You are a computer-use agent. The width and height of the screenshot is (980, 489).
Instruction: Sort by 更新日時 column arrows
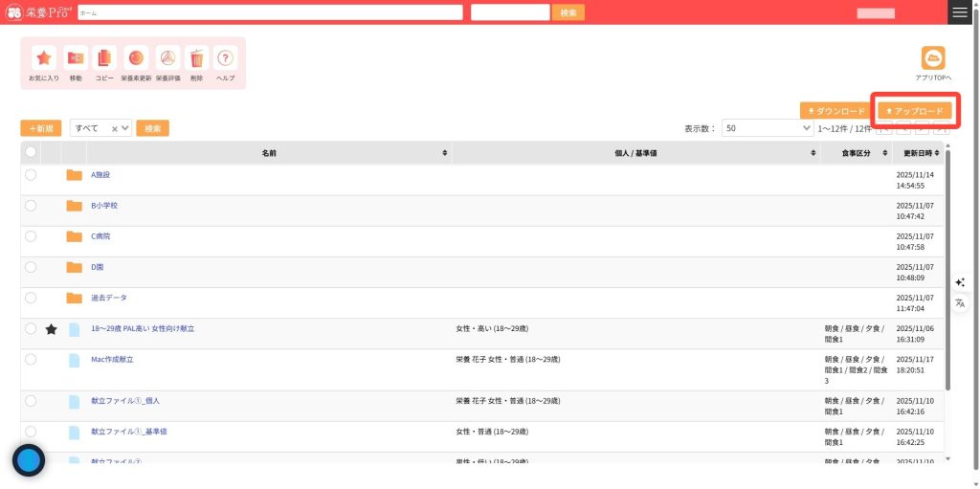click(x=939, y=153)
